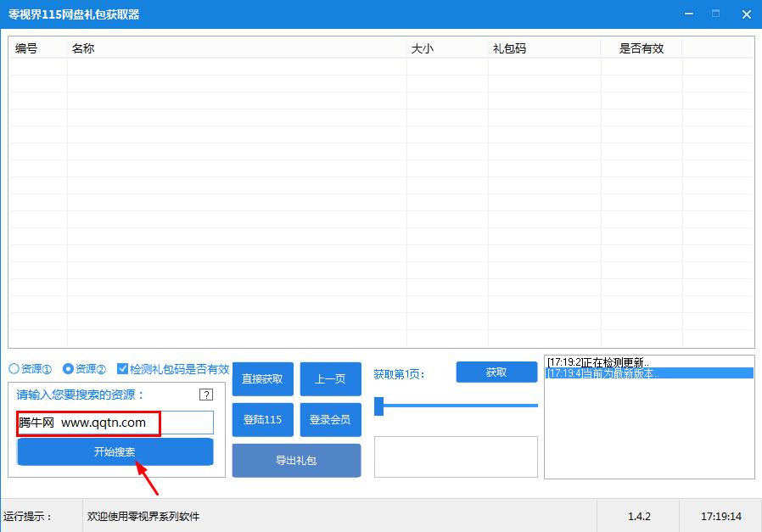Go to previous page with 上一页

(x=330, y=379)
